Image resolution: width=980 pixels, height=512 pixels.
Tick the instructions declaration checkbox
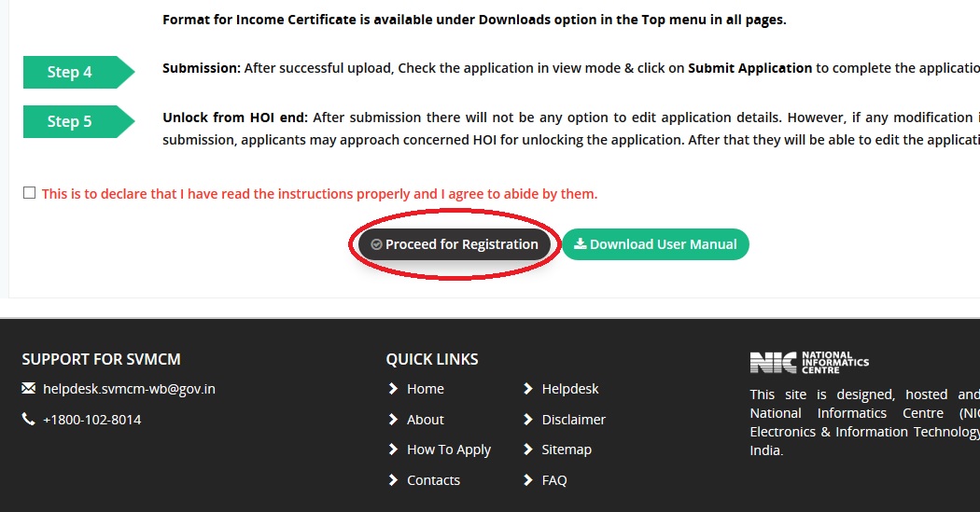[x=29, y=193]
